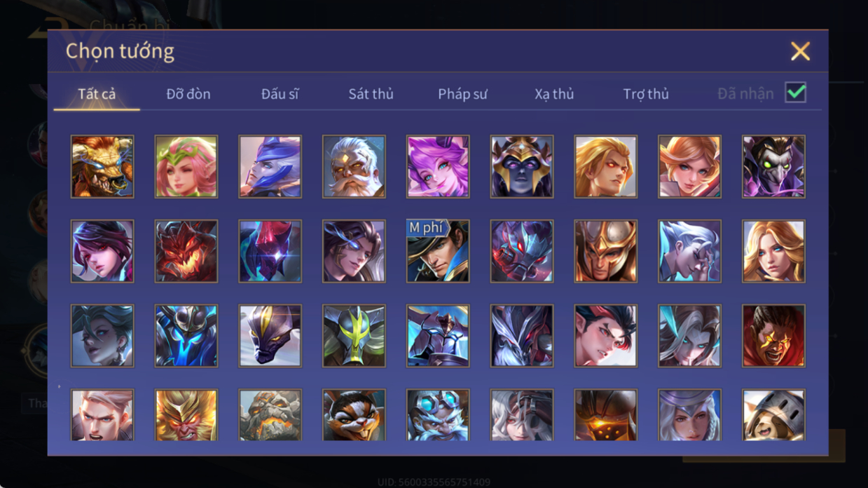Select the purple-haired girl hero portrait
Viewport: 868px width, 488px height.
coord(438,167)
